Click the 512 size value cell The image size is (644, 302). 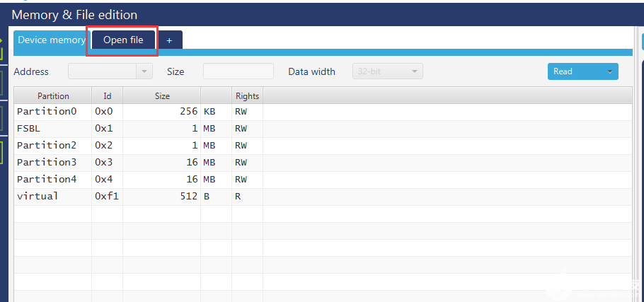(x=162, y=197)
